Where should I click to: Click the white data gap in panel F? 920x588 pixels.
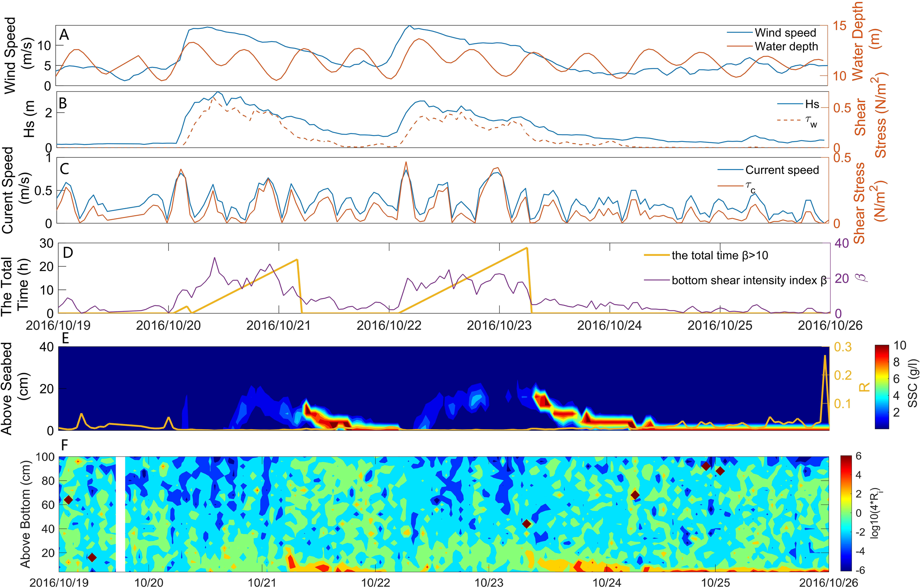[x=120, y=514]
